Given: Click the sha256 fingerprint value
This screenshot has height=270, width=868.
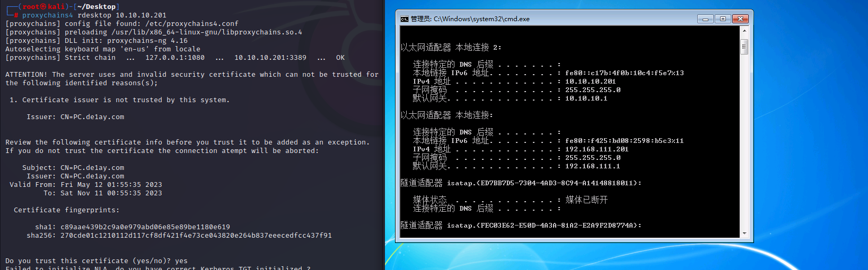Looking at the screenshot, I should [196, 236].
